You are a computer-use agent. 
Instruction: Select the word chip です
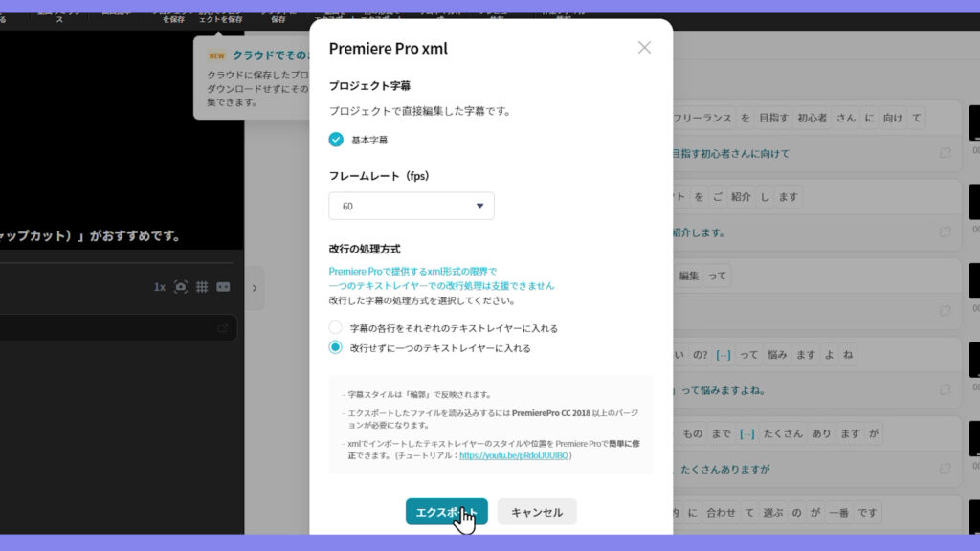pyautogui.click(x=867, y=513)
